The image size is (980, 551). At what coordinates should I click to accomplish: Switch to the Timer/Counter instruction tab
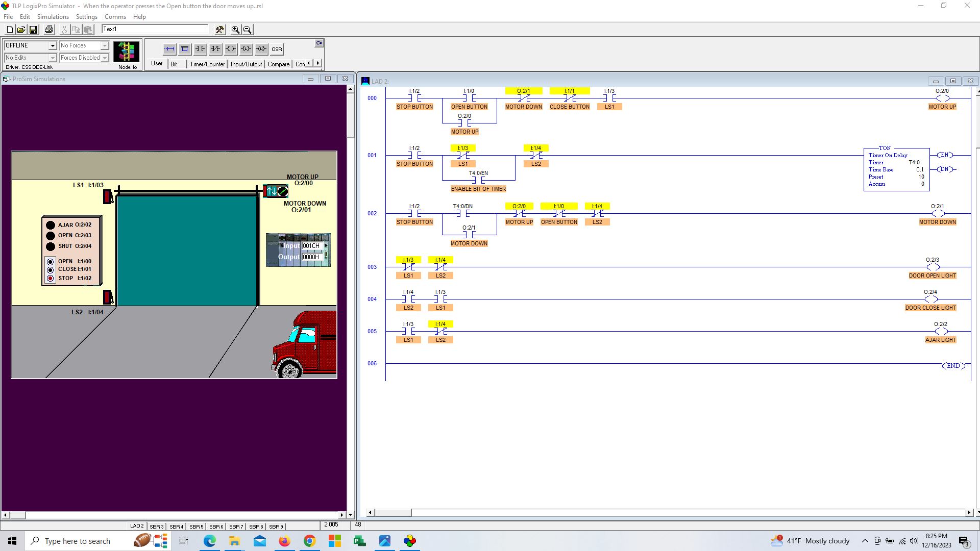click(207, 64)
